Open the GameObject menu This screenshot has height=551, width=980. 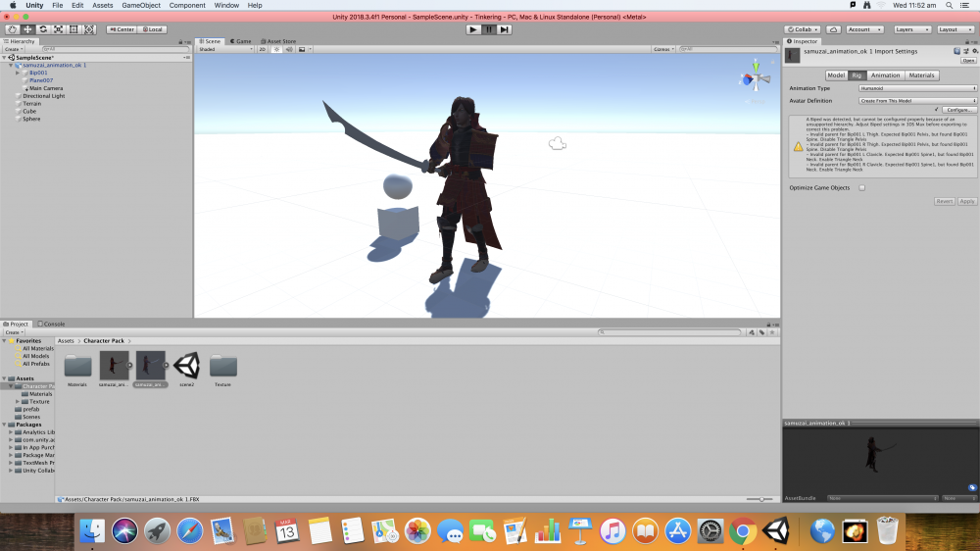pyautogui.click(x=140, y=5)
